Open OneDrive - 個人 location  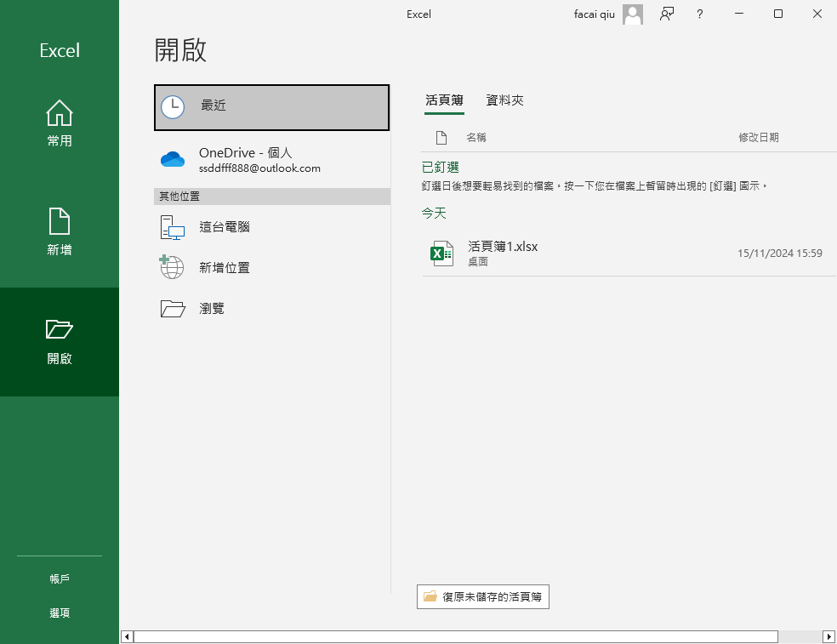tap(271, 160)
